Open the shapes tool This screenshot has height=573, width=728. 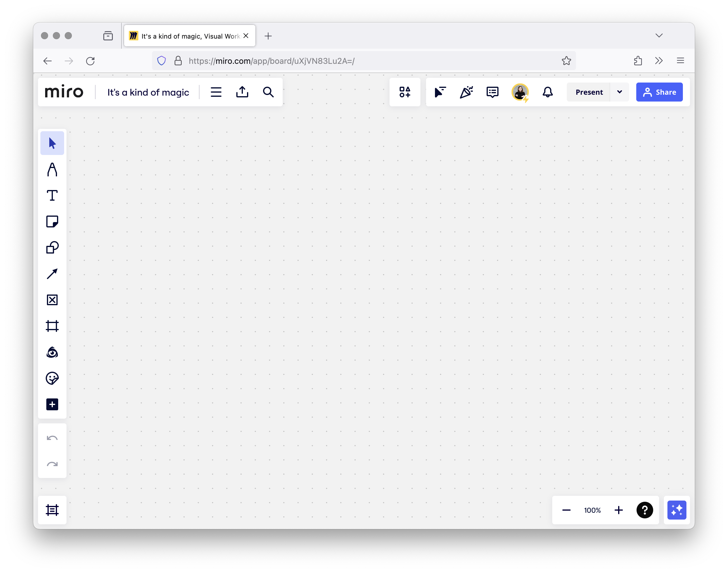tap(52, 248)
